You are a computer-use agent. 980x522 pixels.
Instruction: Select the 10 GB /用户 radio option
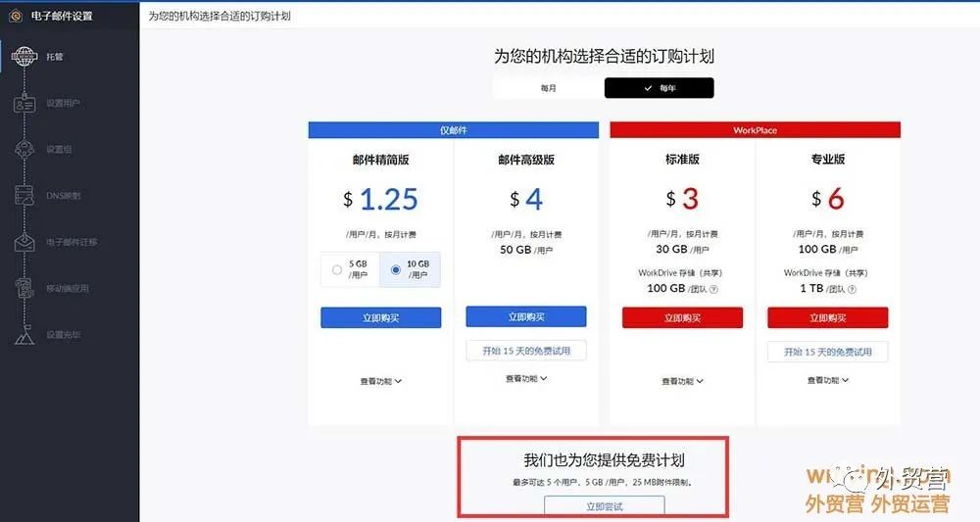(396, 269)
